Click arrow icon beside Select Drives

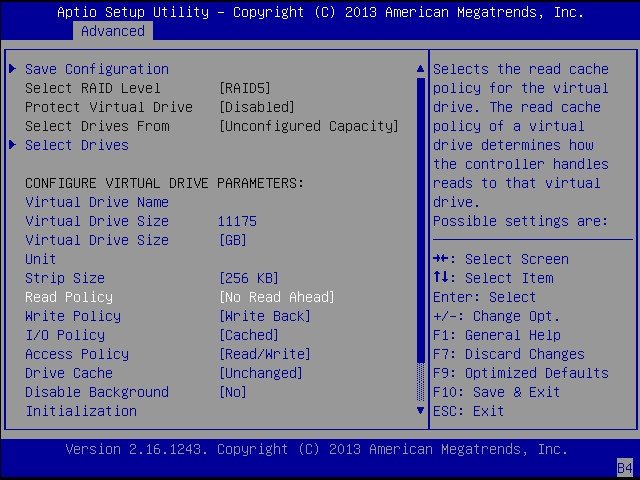point(13,144)
